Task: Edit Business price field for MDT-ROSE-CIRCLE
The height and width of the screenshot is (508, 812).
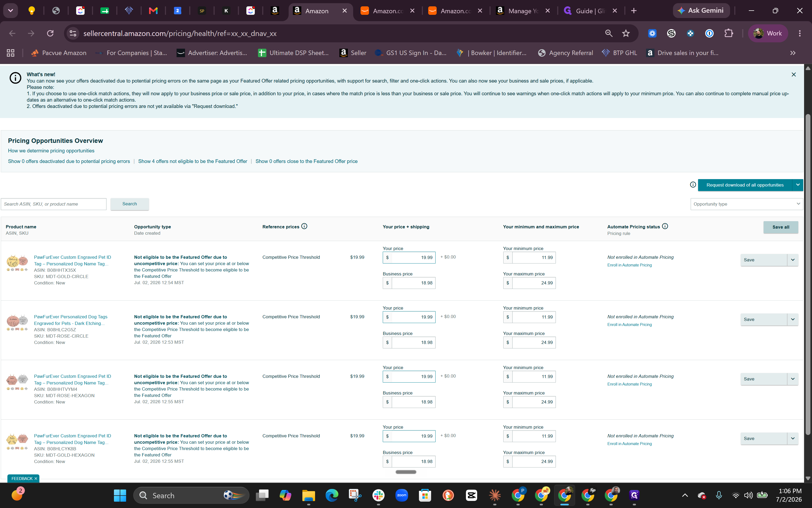Action: [409, 342]
